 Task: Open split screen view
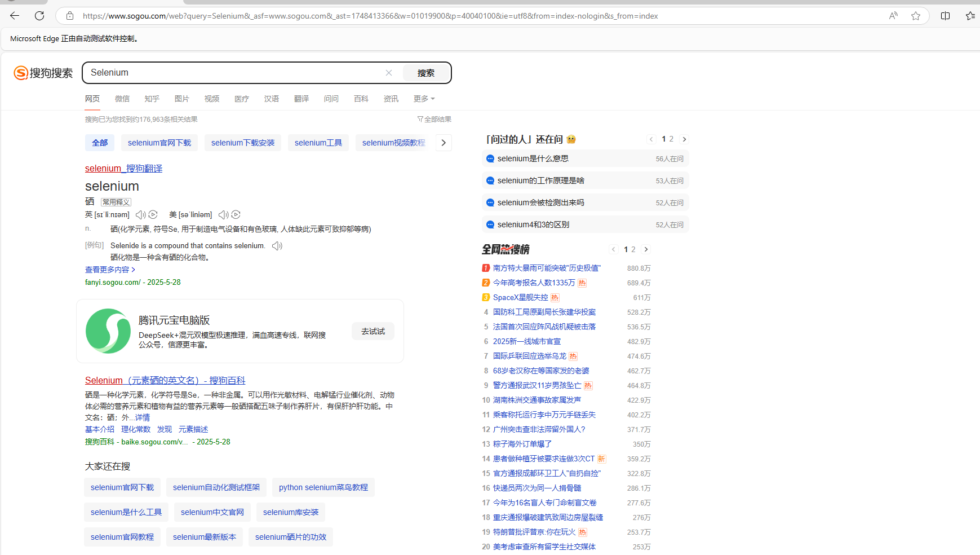coord(946,16)
